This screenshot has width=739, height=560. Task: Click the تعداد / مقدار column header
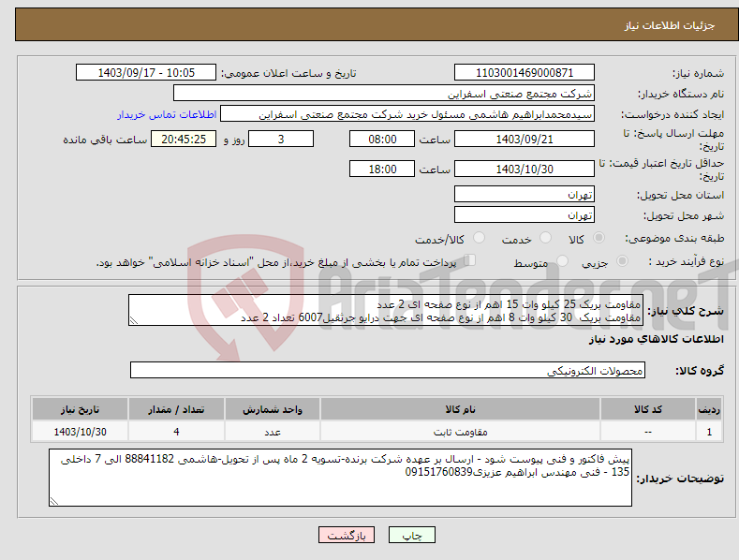coord(176,409)
